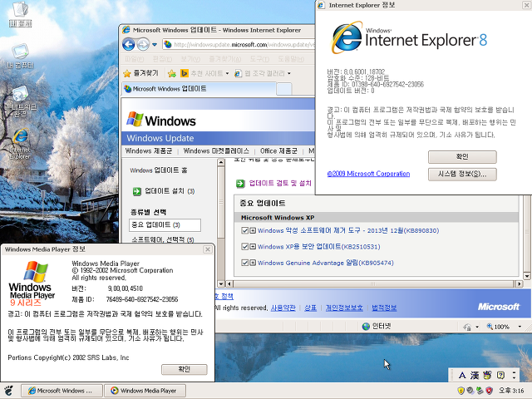532x399 pixels.
Task: Click the 업데이트 검토 및 설치 link
Action: point(280,183)
